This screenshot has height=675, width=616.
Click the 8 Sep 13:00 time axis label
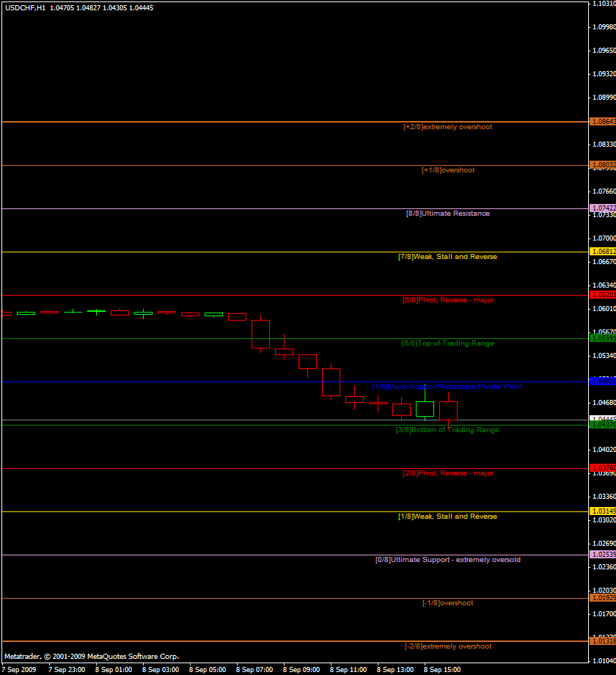[x=395, y=670]
